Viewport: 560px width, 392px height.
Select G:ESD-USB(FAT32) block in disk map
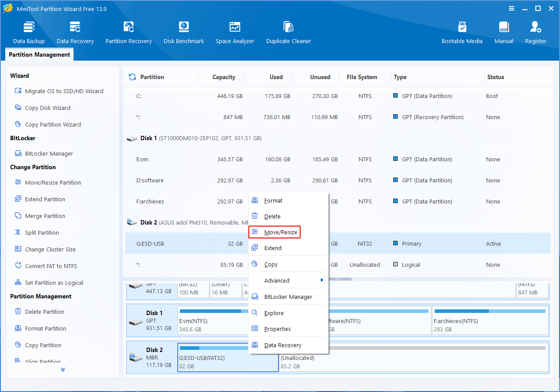click(228, 357)
